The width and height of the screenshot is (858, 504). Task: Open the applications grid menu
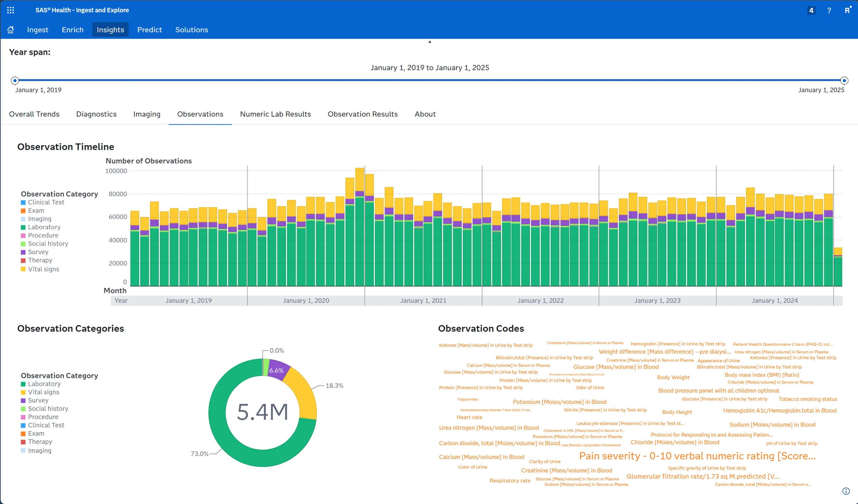[x=11, y=10]
